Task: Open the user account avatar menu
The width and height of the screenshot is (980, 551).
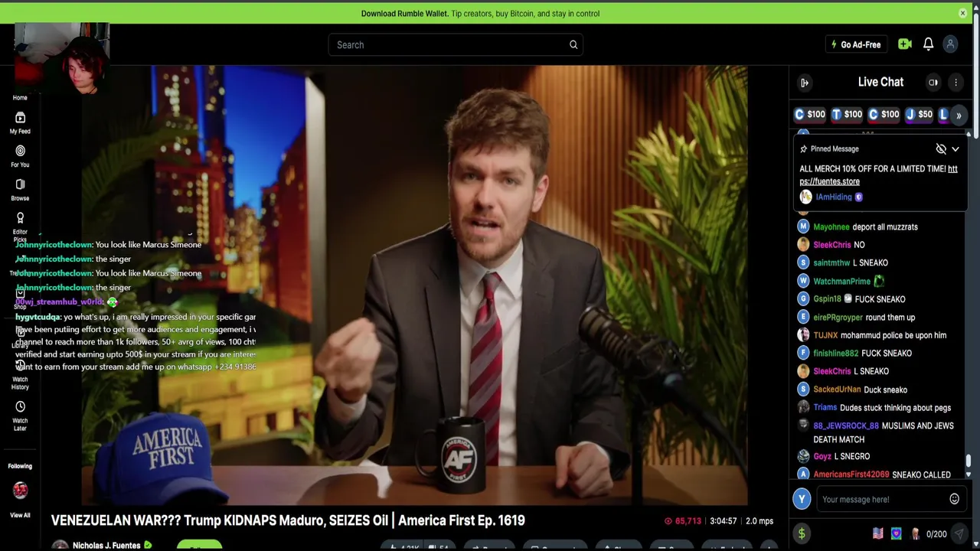Action: click(x=950, y=44)
